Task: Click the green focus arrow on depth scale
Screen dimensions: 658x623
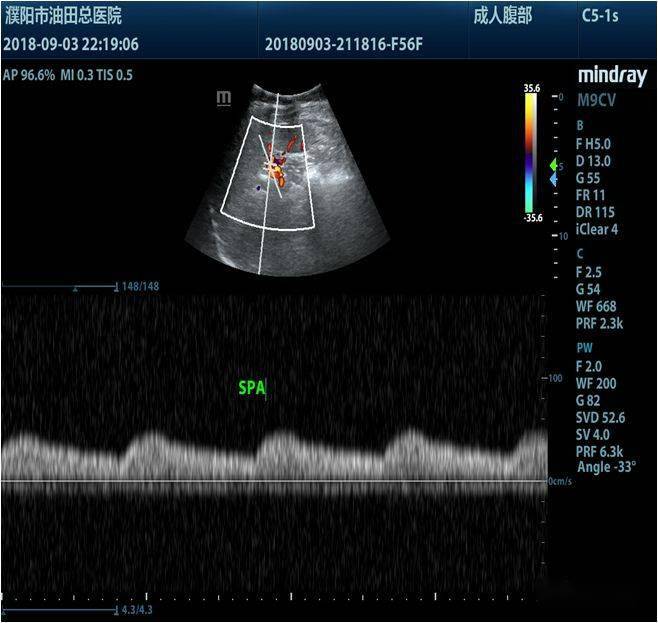Action: pos(555,164)
